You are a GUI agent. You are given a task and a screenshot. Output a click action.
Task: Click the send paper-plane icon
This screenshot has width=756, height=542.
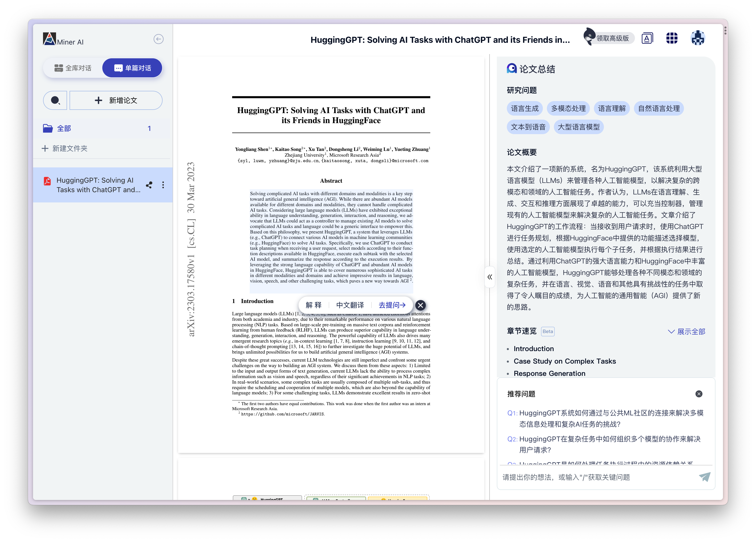(704, 477)
